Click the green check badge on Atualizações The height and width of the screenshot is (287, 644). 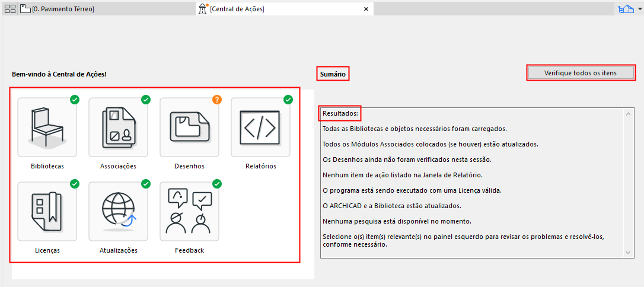146,184
